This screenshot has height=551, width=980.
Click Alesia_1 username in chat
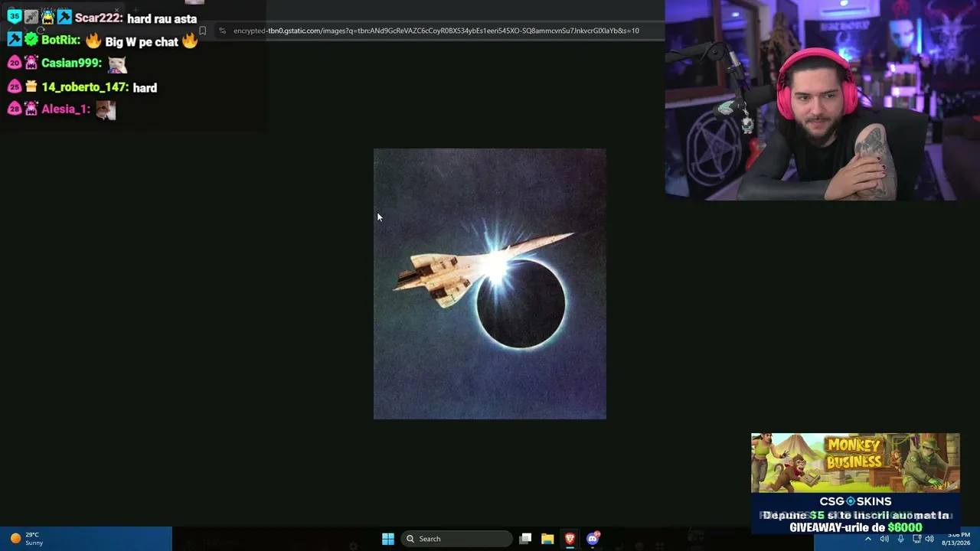(x=66, y=109)
